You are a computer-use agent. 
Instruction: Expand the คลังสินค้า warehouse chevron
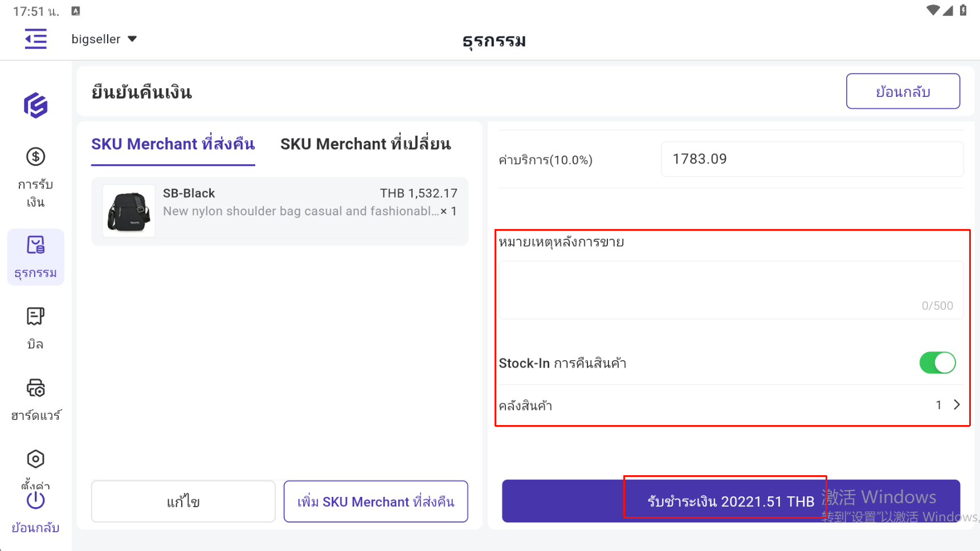pyautogui.click(x=957, y=405)
